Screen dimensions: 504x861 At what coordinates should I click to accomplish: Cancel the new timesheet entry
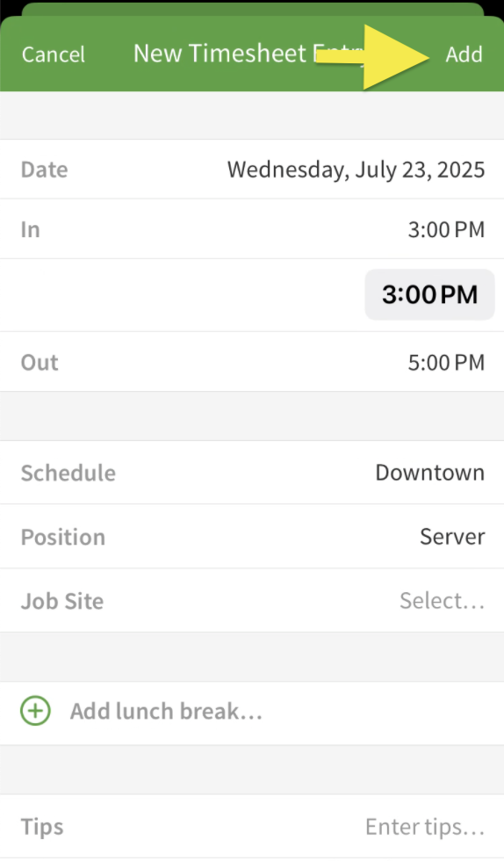tap(54, 54)
